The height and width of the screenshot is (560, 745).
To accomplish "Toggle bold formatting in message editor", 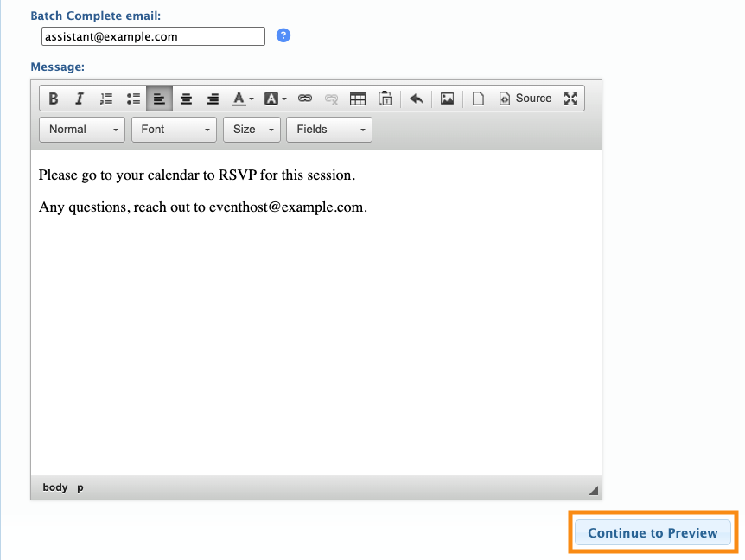I will point(54,99).
